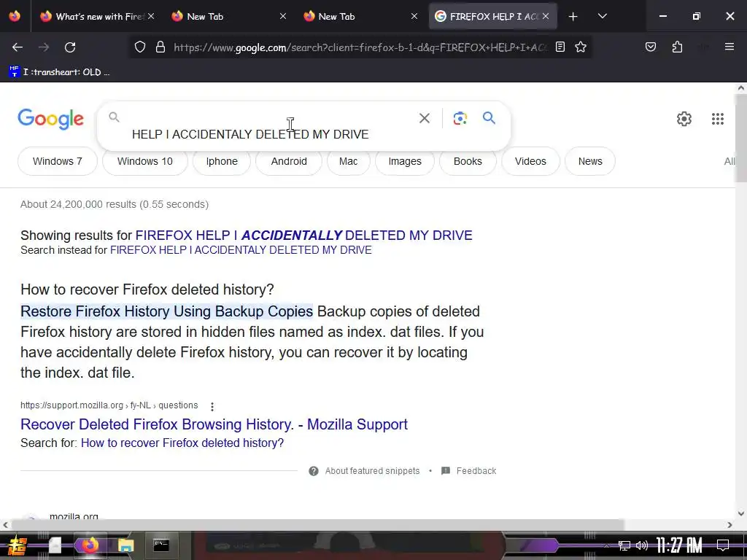747x560 pixels.
Task: Select the Iphone filter chip
Action: [x=222, y=161]
